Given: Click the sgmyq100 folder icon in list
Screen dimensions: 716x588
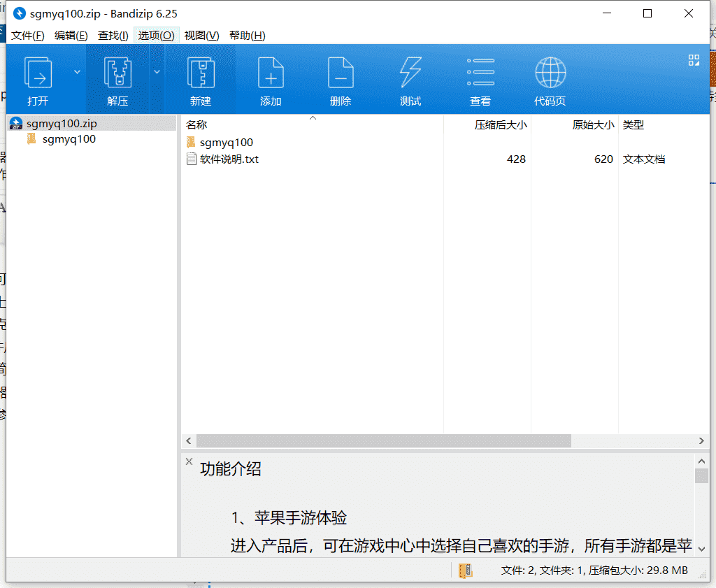Looking at the screenshot, I should pyautogui.click(x=191, y=142).
